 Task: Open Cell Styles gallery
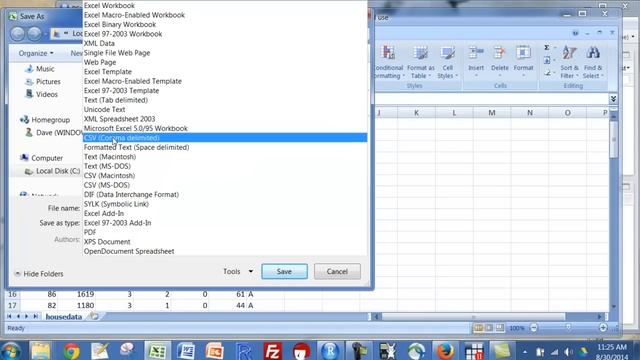point(448,62)
